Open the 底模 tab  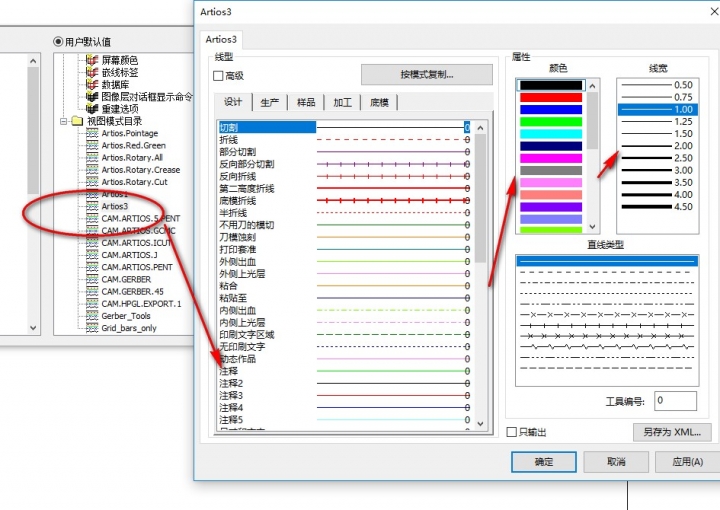(x=380, y=103)
